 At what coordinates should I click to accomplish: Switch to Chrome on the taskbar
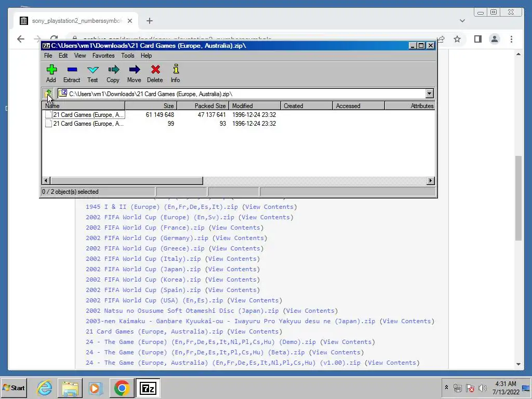[x=122, y=388]
